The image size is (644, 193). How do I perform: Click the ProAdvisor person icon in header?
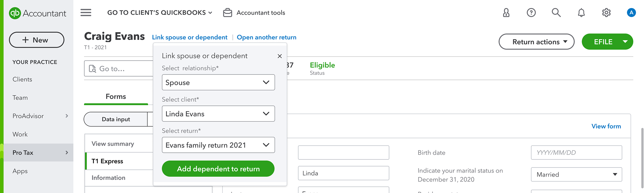pos(506,13)
